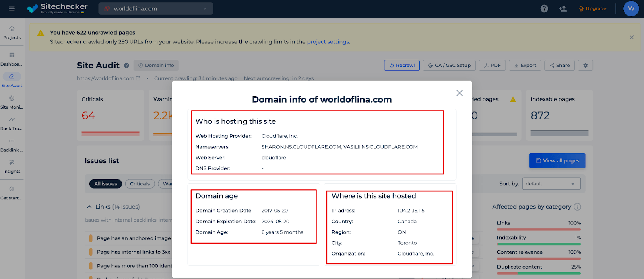Select the Cloudflare, Inc. hosting provider value
644x279 pixels.
[280, 136]
